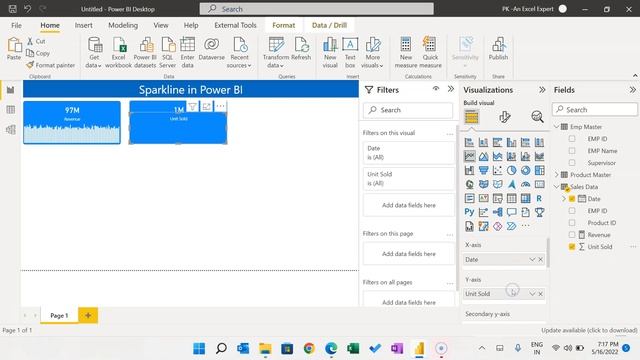Insert an R script visual
Screen dimensions: 640x360
pyautogui.click(x=539, y=198)
